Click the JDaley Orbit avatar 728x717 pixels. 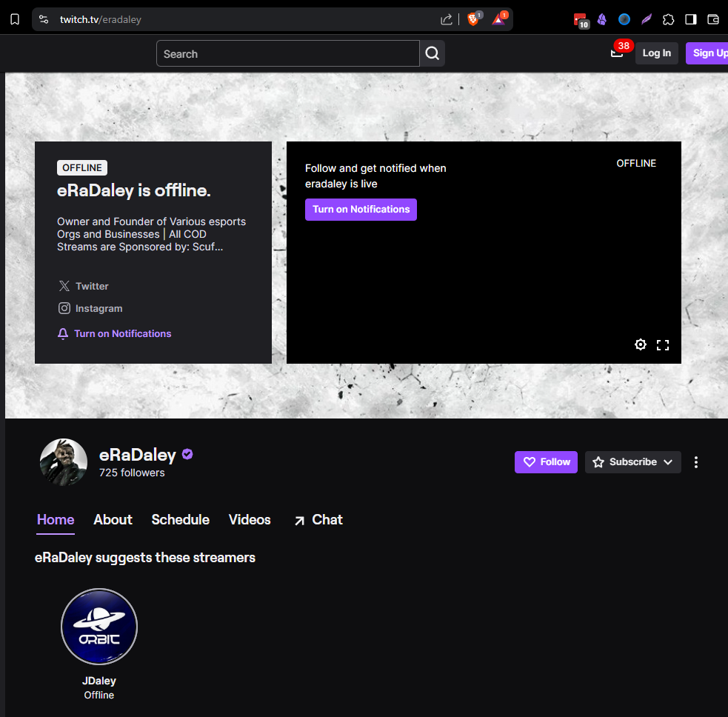pyautogui.click(x=99, y=627)
